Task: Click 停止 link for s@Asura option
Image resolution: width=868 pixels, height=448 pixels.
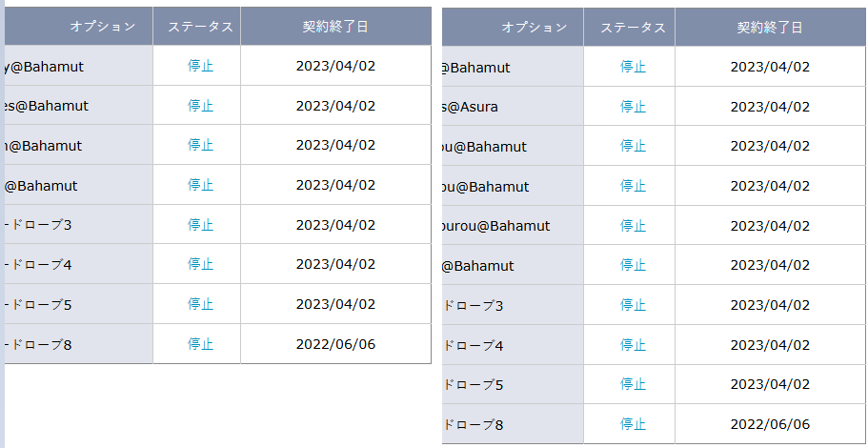Action: (633, 107)
